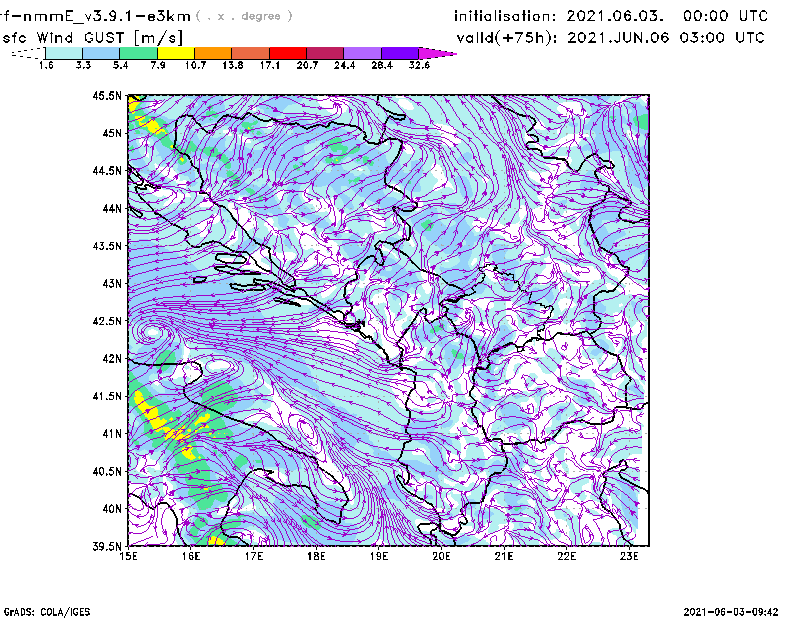Click the '15E' longitude label

pos(128,556)
